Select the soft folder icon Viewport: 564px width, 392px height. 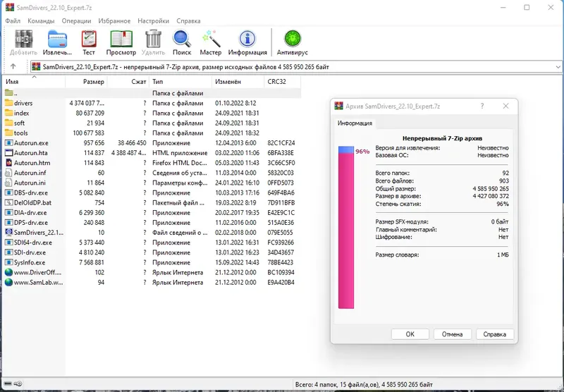pyautogui.click(x=8, y=123)
